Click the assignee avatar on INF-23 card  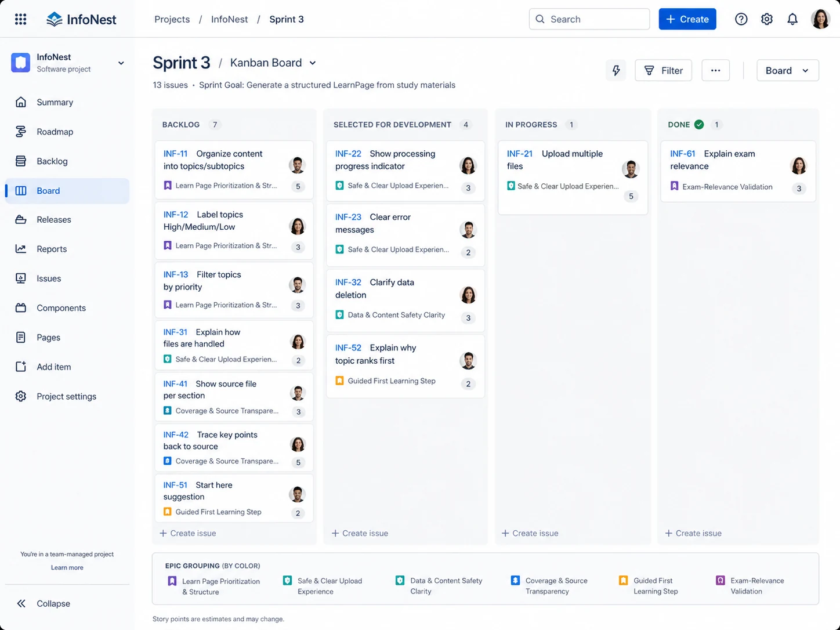click(468, 230)
